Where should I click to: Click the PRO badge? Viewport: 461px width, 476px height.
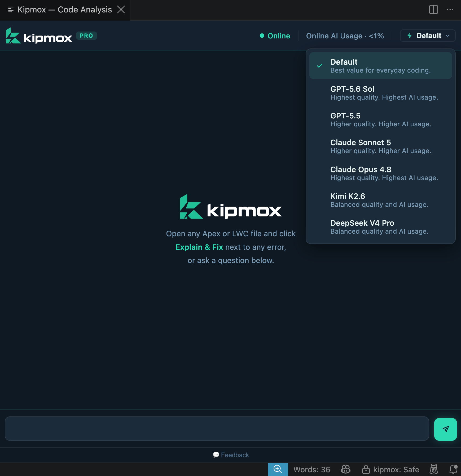click(86, 35)
